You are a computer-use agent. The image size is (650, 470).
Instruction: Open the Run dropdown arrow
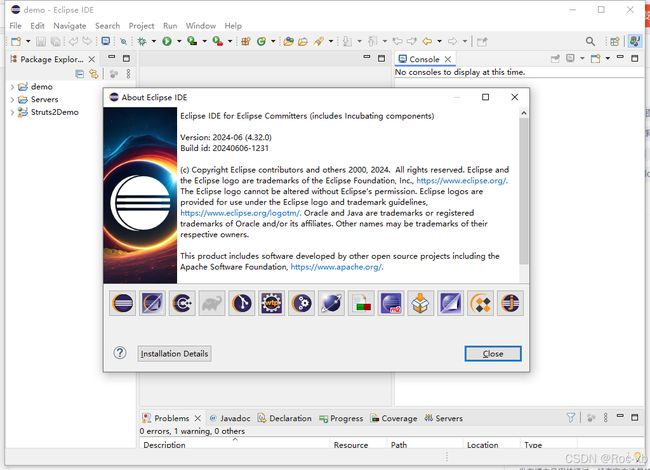(179, 41)
